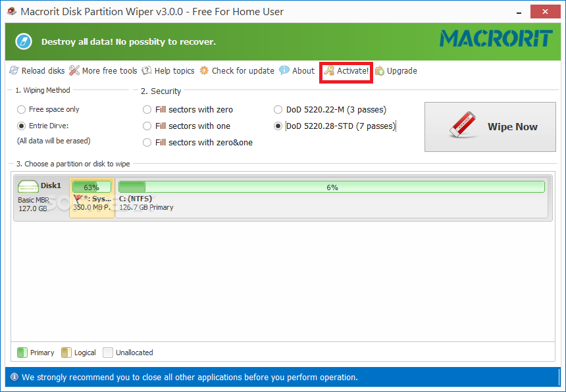The image size is (566, 392).
Task: Choose Fill sectors with zero
Action: point(147,110)
